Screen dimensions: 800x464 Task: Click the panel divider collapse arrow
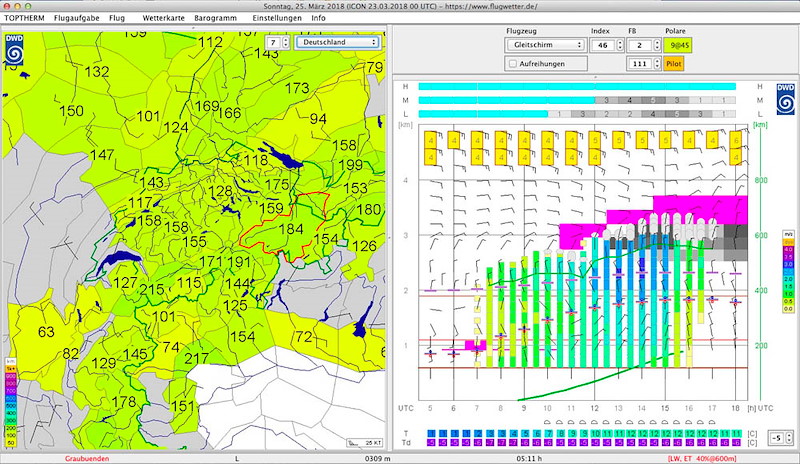tap(595, 76)
